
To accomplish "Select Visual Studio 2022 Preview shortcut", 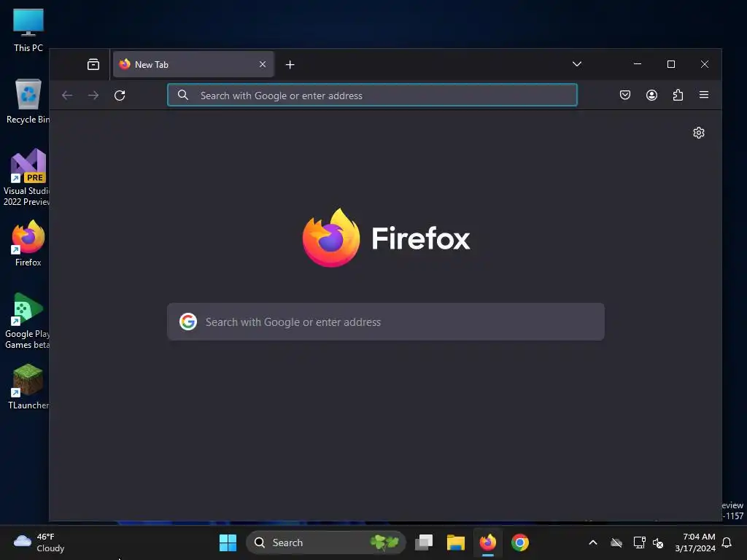I will [27, 178].
